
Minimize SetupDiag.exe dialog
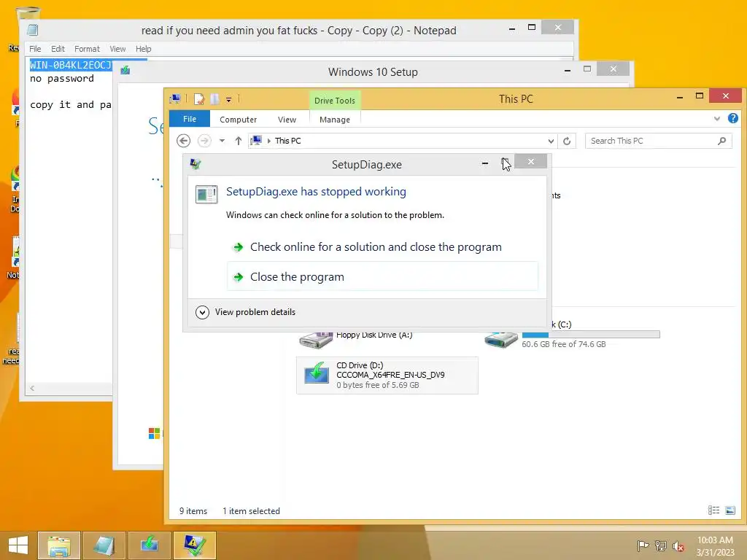485,163
